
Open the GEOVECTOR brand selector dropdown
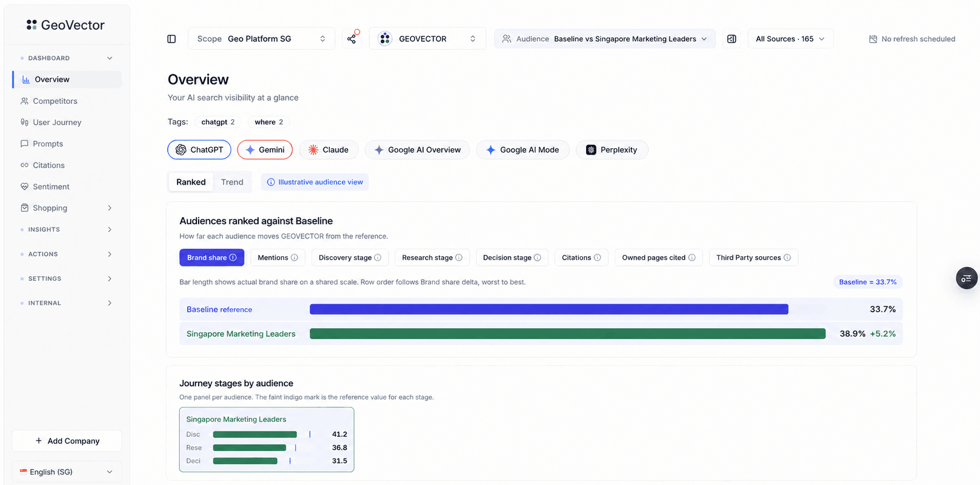pos(428,39)
